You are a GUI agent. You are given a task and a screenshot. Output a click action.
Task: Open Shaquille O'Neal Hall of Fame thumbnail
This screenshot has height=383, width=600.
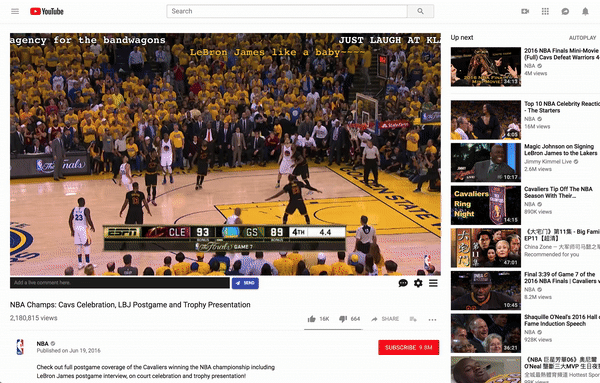tap(486, 333)
